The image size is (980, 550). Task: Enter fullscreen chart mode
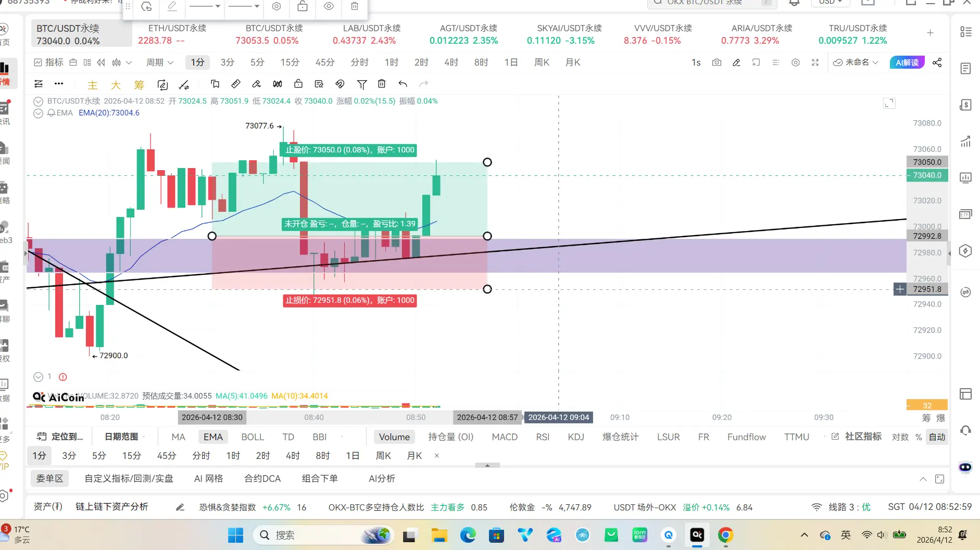pyautogui.click(x=815, y=62)
